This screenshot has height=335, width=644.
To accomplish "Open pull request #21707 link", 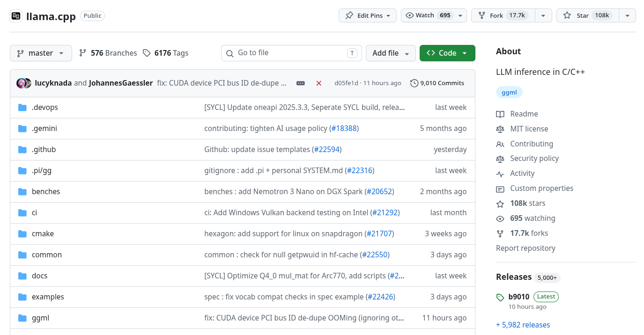I will point(379,234).
